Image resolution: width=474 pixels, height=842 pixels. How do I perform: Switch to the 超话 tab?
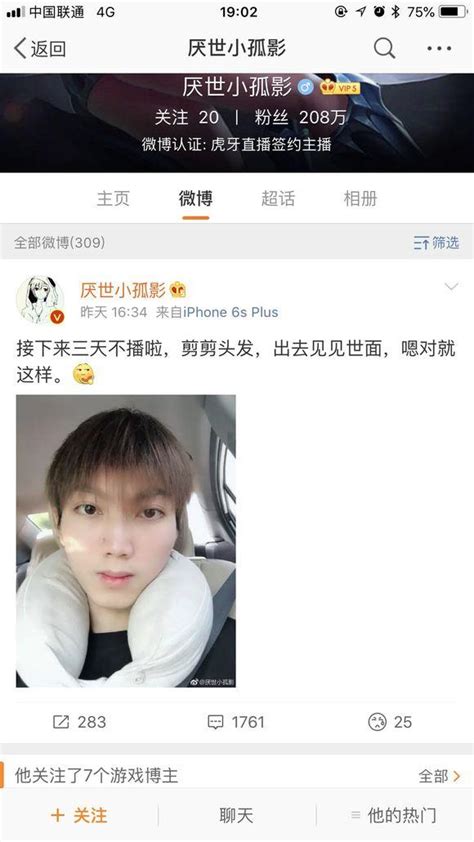click(278, 198)
